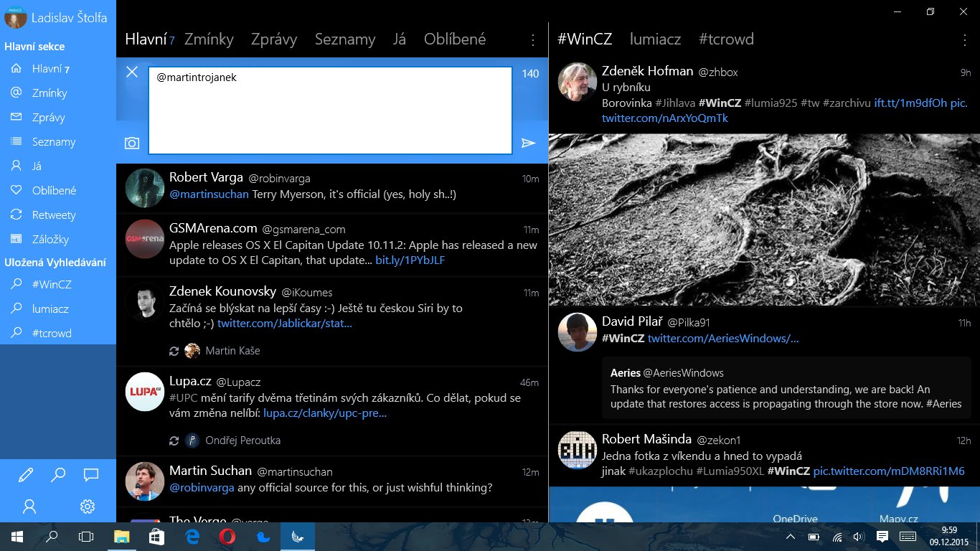Viewport: 980px width, 551px height.
Task: Open the quoted Aeries tweet card
Action: (x=786, y=388)
